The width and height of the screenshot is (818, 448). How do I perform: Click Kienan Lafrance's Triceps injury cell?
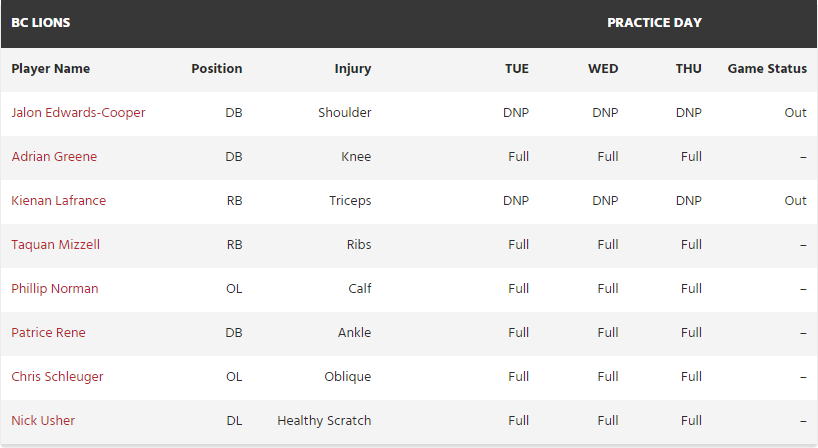coord(350,201)
